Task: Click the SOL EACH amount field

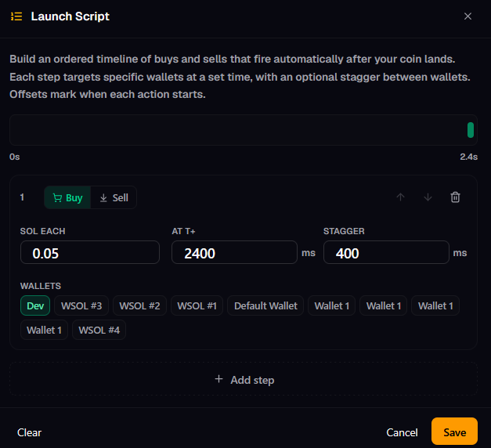Action: pos(90,252)
